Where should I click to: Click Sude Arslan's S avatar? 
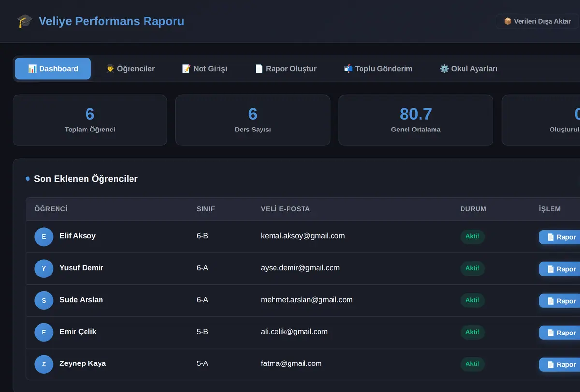click(44, 301)
